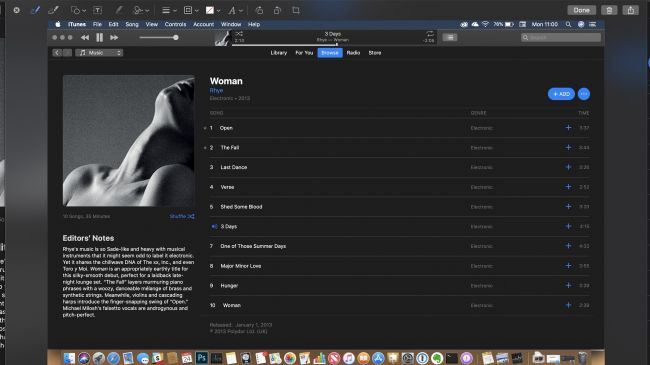Open the Apple menu icon

click(58, 24)
